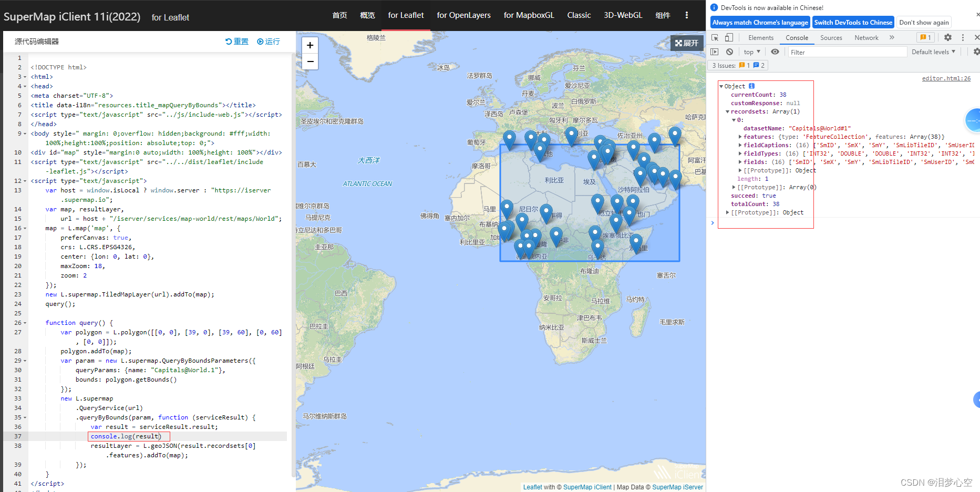
Task: Switch to the DevTools Sources tab
Action: coord(831,38)
